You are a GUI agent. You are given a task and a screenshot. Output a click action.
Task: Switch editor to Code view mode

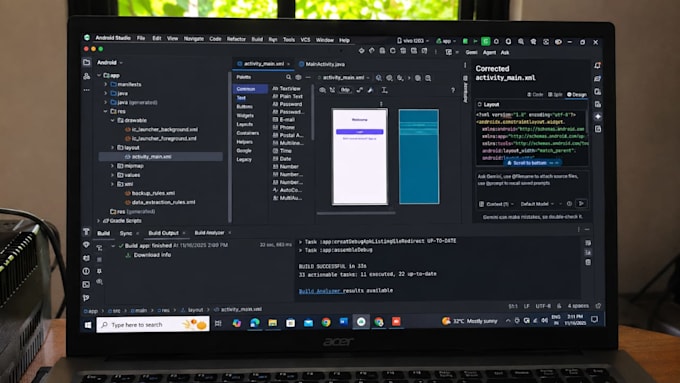click(x=535, y=94)
